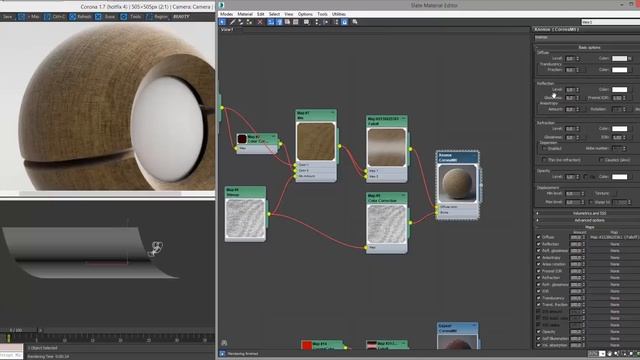The height and width of the screenshot is (360, 640).
Task: Open the Utilities menu
Action: [x=338, y=14]
